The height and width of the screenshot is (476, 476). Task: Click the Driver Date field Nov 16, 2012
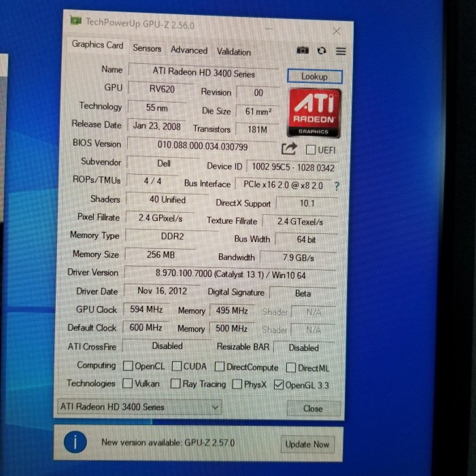[162, 291]
